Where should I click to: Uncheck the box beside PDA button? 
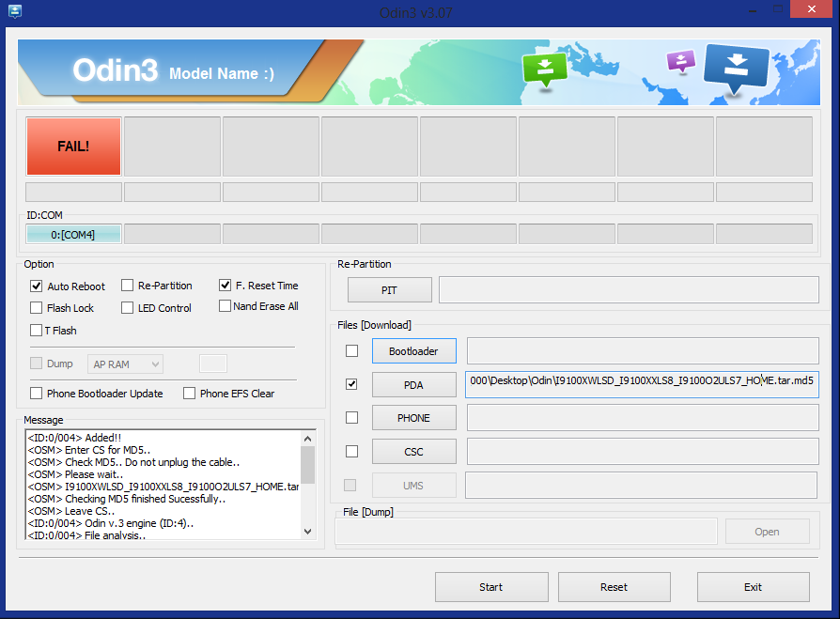pos(352,384)
